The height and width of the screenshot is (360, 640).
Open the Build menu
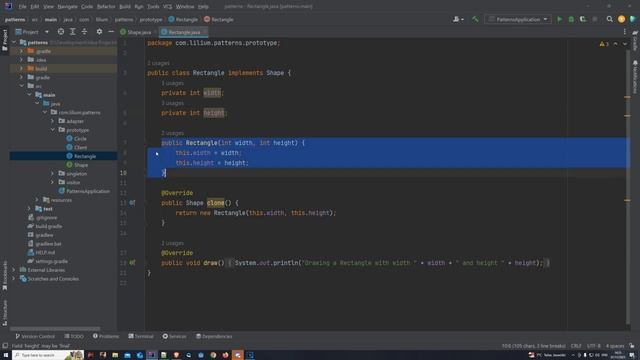coord(125,7)
